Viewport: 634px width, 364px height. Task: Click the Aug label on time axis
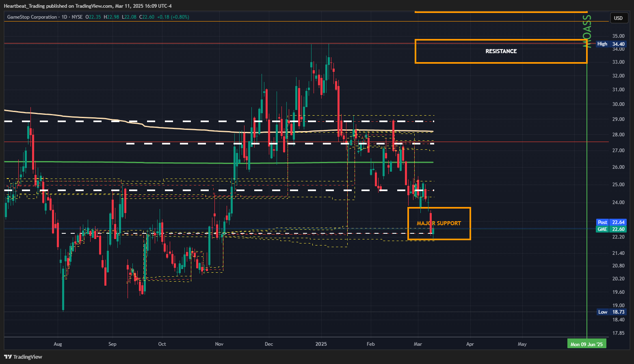click(58, 344)
